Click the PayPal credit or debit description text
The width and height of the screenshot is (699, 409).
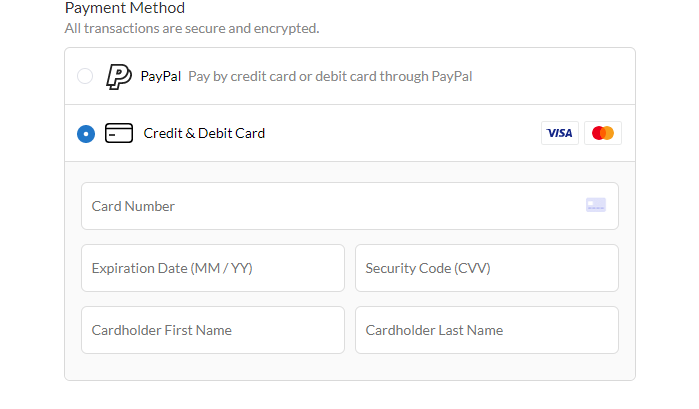[x=330, y=76]
